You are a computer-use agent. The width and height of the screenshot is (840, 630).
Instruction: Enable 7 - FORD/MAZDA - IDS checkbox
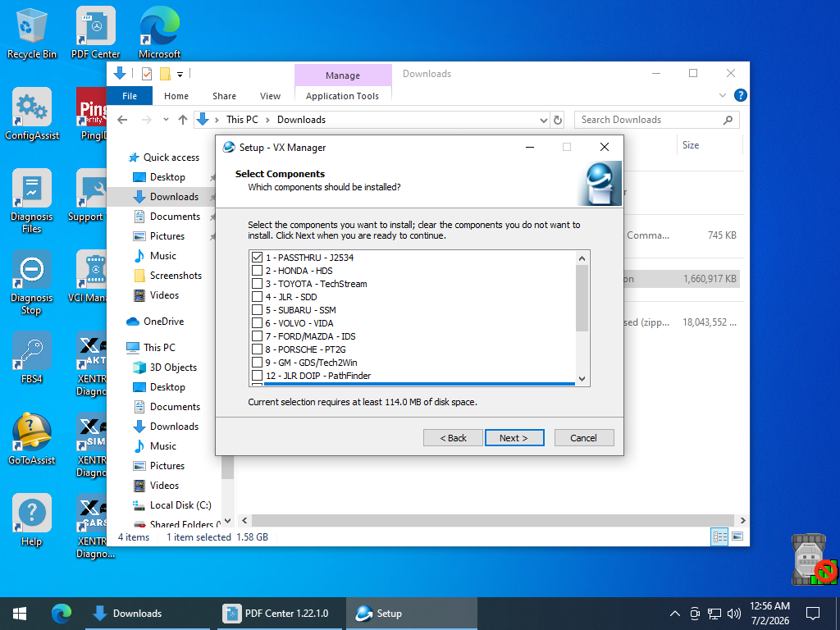(x=257, y=336)
